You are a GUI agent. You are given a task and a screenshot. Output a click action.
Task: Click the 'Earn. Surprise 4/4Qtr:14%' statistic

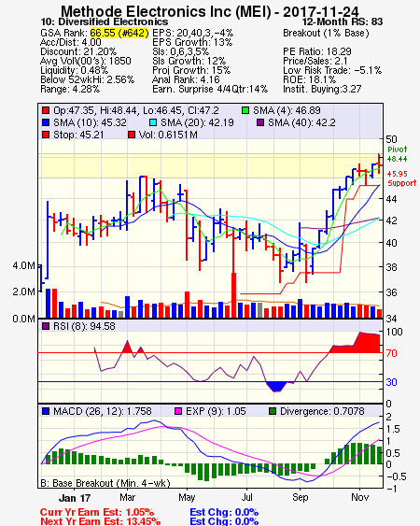[x=210, y=90]
